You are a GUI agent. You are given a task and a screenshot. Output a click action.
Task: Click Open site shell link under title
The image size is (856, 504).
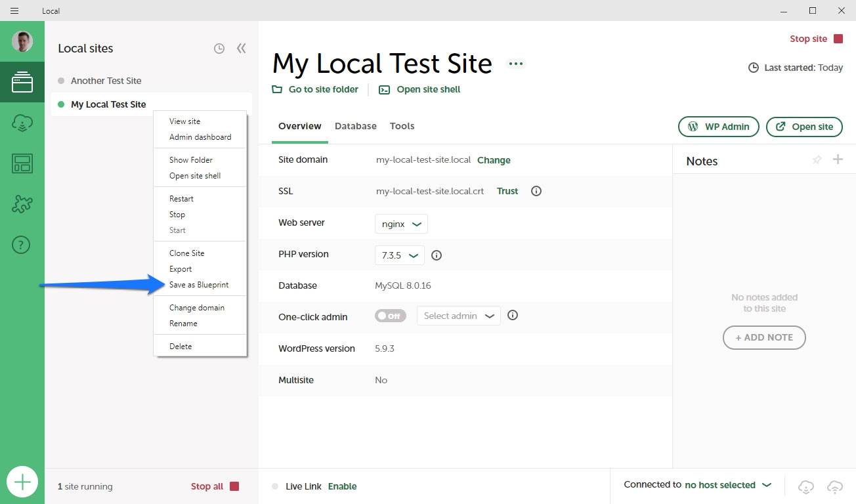click(420, 89)
